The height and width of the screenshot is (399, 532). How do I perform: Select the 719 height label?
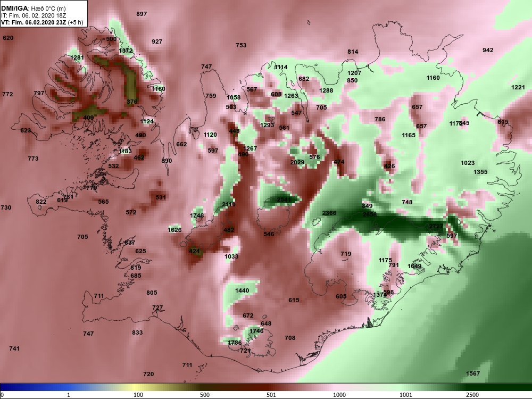click(346, 254)
